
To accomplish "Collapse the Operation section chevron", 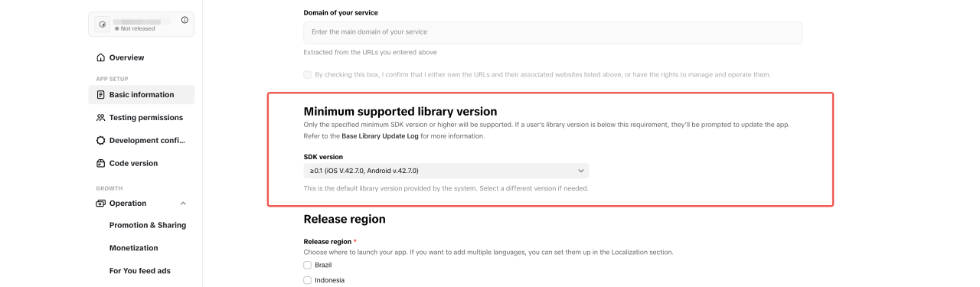I will point(183,204).
